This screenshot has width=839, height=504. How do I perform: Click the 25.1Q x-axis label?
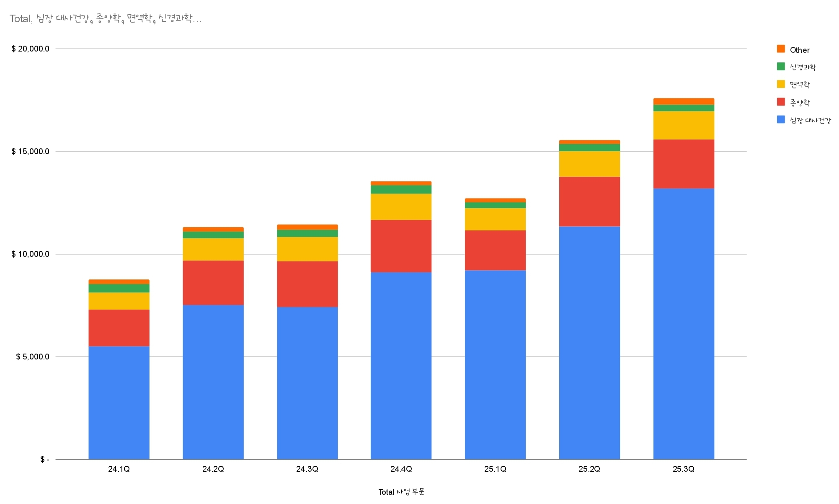coord(495,469)
